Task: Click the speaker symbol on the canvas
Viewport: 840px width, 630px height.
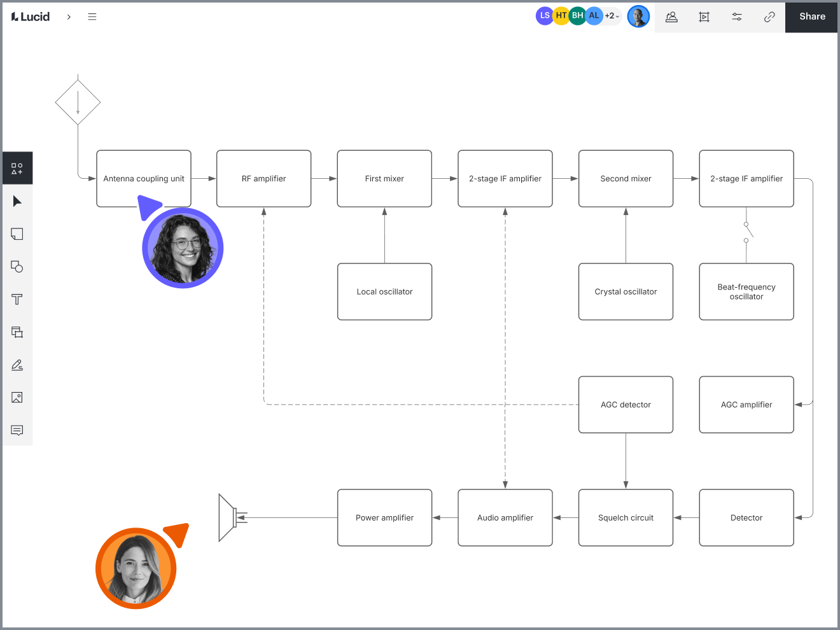Action: point(232,518)
